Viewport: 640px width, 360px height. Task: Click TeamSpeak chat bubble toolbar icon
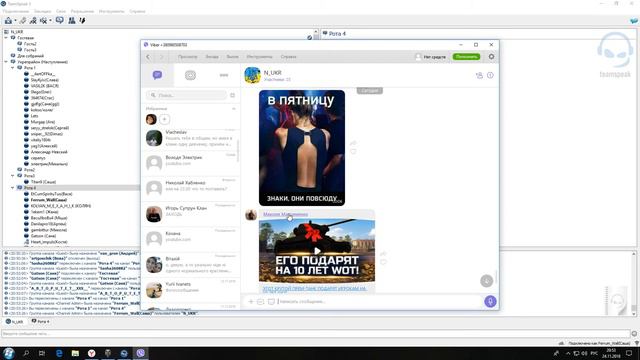(60, 20)
